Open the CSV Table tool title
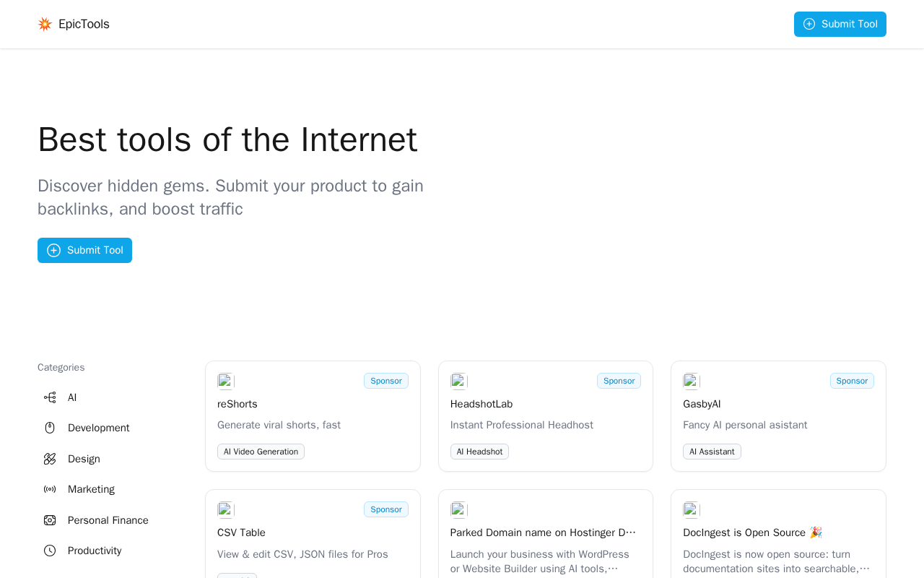 [x=241, y=532]
